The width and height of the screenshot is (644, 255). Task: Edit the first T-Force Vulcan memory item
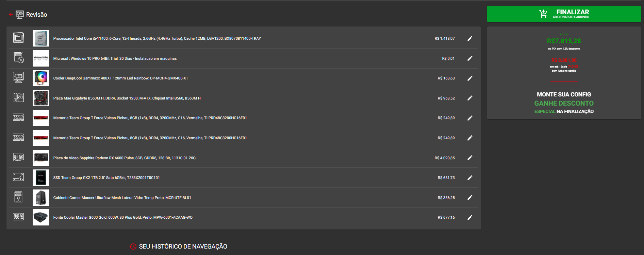pos(470,118)
